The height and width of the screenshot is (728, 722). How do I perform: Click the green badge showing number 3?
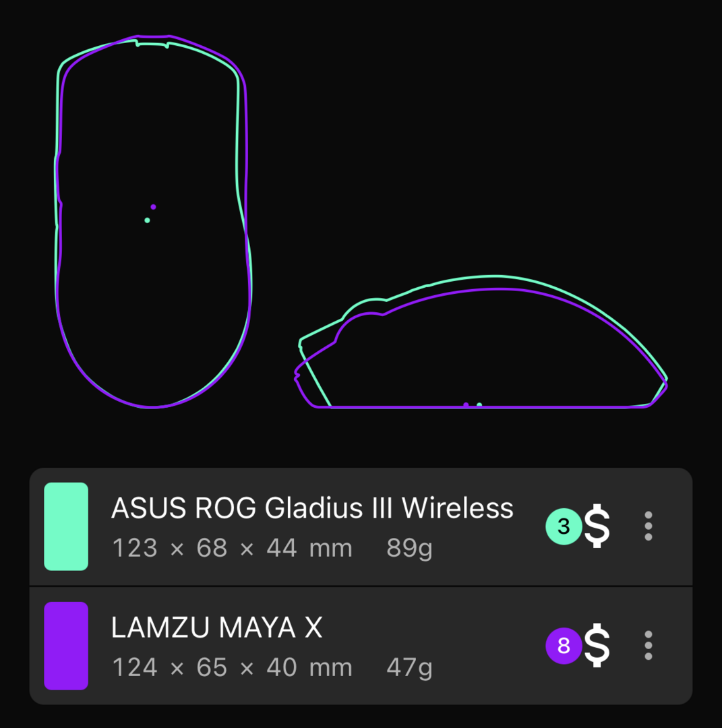tap(564, 526)
